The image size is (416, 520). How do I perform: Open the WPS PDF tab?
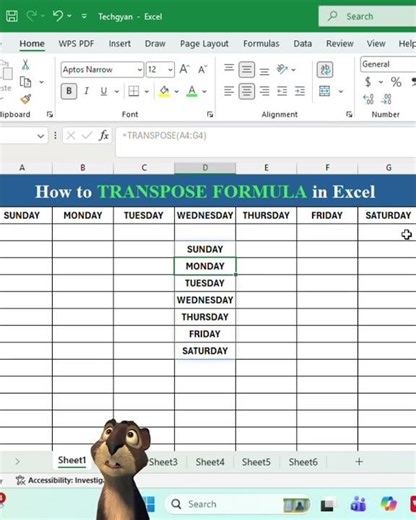pos(76,44)
